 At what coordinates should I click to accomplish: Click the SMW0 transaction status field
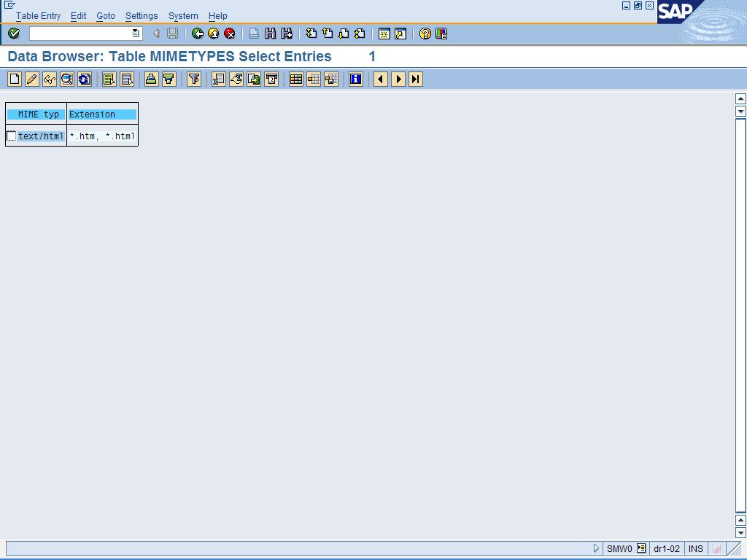tap(619, 548)
